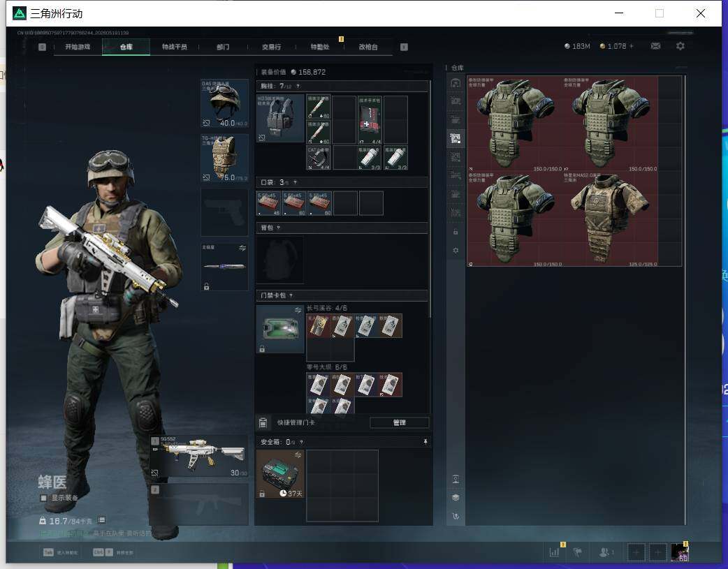
Task: Tick the 显示装备 checkbox
Action: [43, 498]
